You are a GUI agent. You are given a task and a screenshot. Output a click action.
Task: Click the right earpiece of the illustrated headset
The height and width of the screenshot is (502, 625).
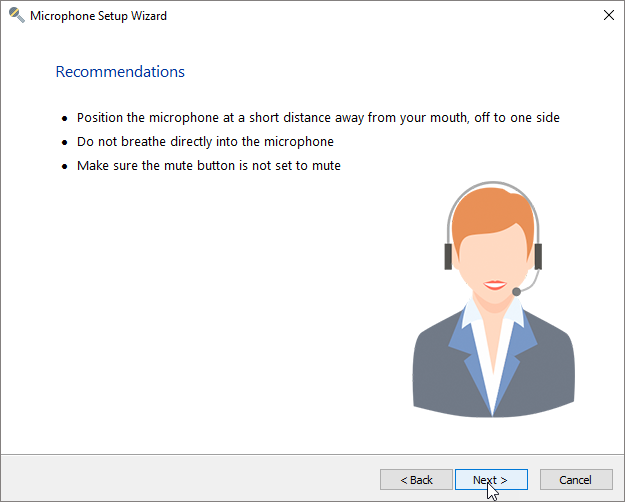click(538, 256)
